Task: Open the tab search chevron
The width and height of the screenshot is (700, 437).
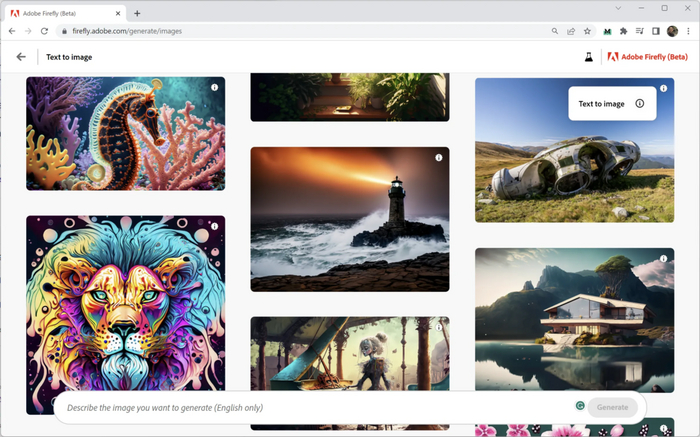Action: [x=618, y=8]
